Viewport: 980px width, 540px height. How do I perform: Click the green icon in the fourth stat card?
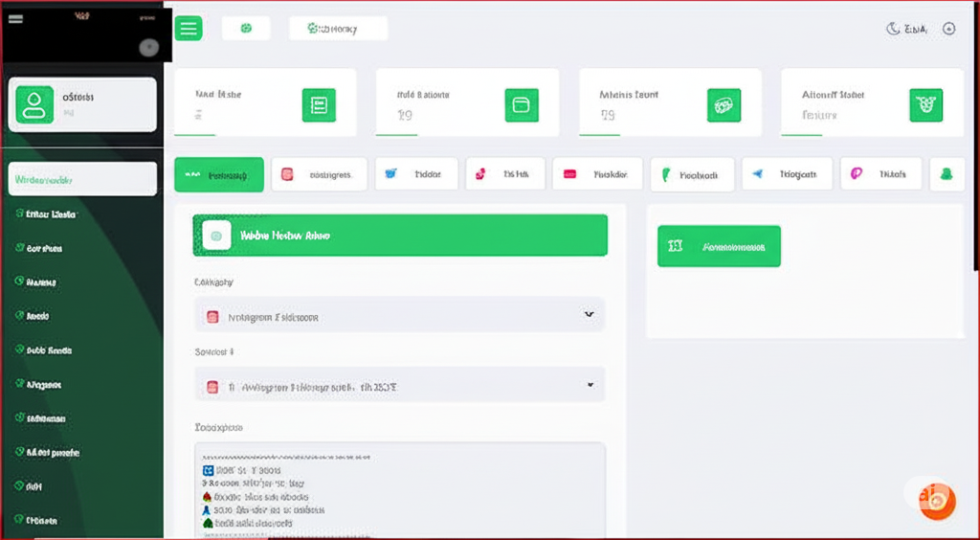tap(925, 105)
